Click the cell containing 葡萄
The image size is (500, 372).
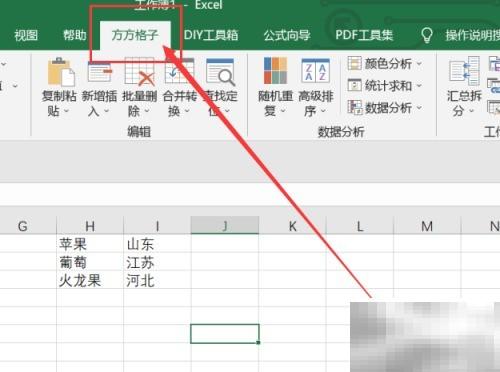(x=90, y=262)
